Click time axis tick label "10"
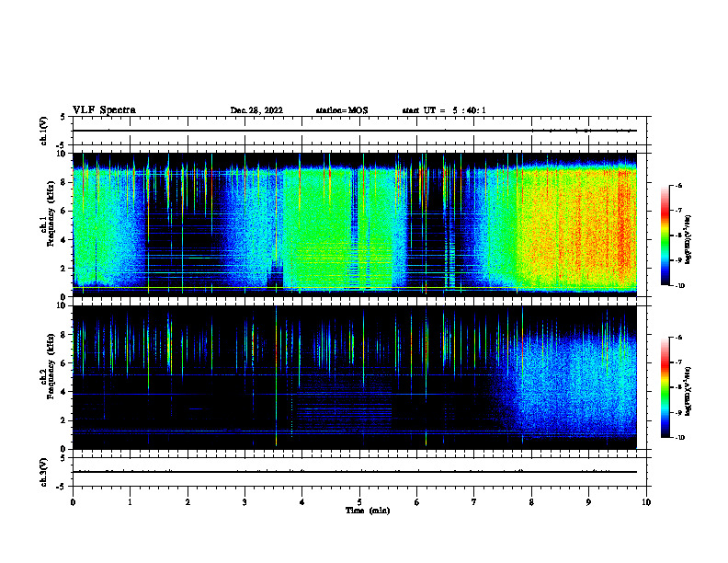 [646, 502]
